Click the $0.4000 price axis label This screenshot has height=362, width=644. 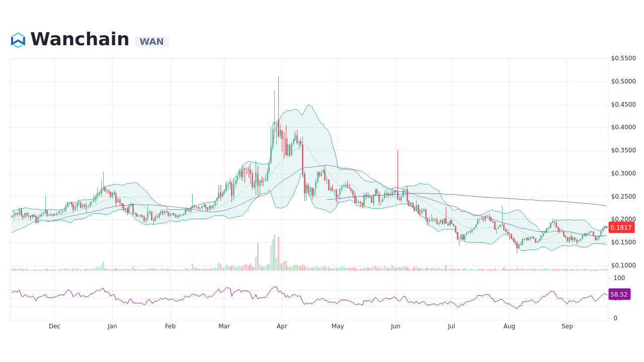623,127
